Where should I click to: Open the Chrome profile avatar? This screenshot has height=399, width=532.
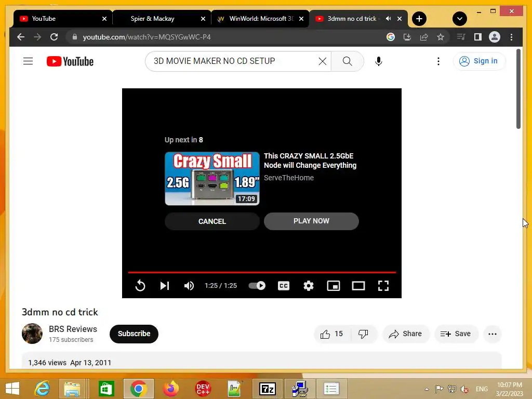pyautogui.click(x=495, y=37)
